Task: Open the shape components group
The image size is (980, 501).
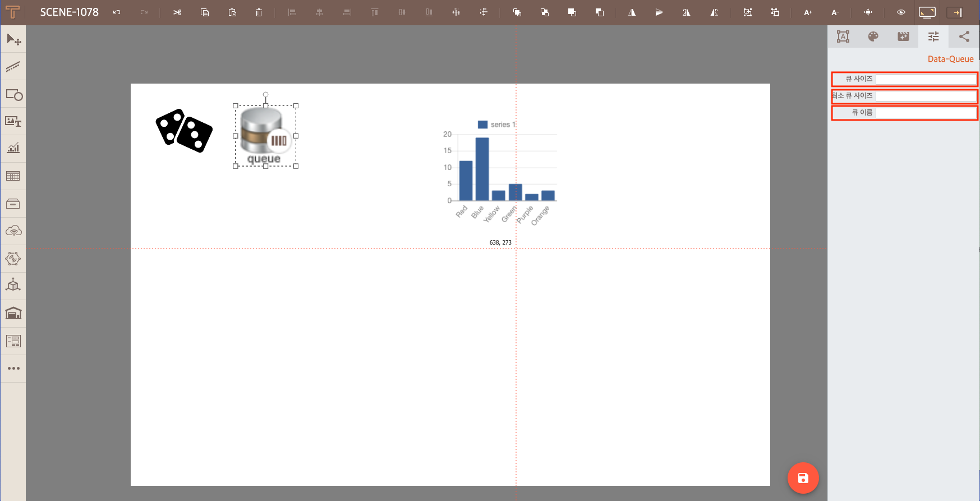Action: 13,94
